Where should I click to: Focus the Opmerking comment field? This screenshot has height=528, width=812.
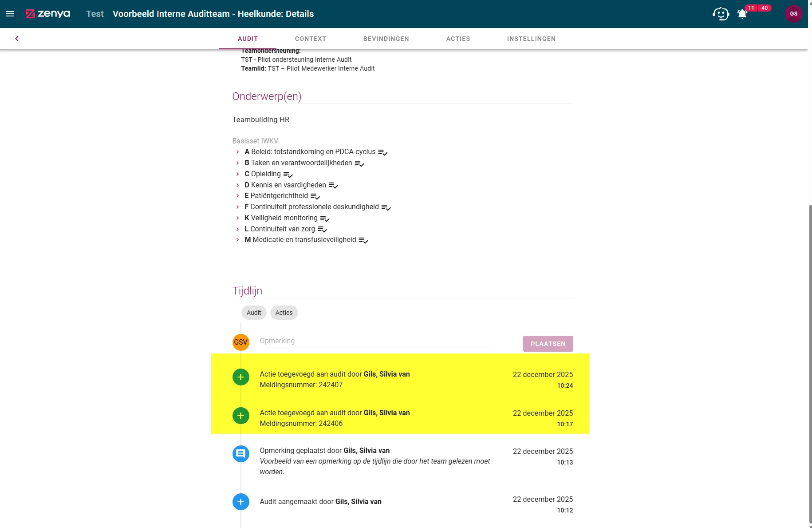tap(376, 341)
